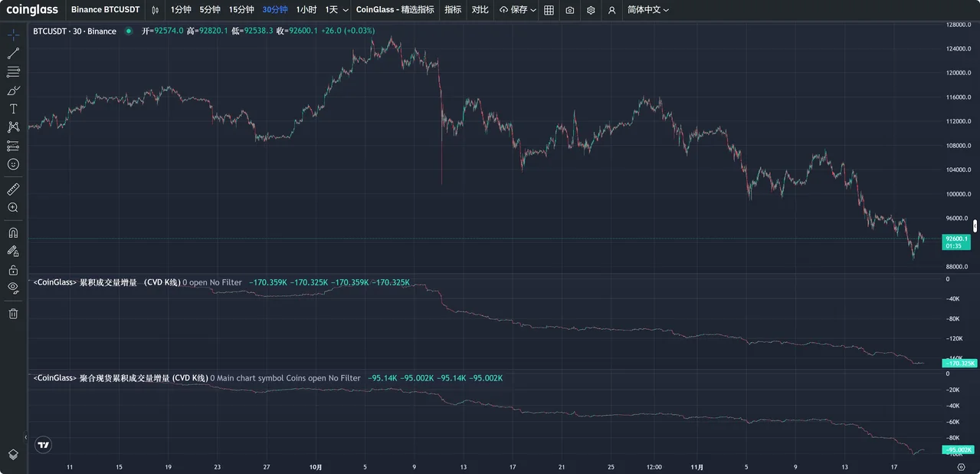Screen dimensions: 980x474
Task: Expand the timeframe dropdown next to 1天
Action: click(346, 10)
